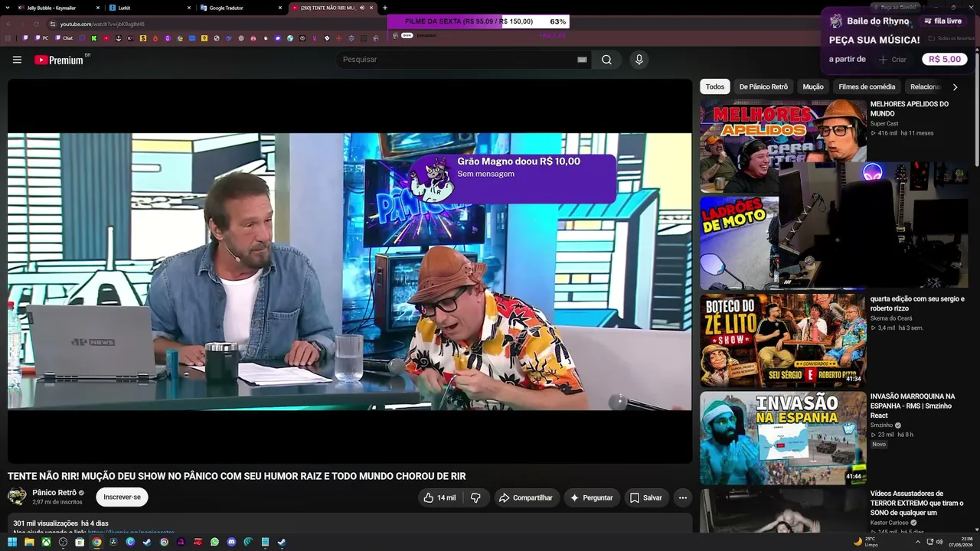Image resolution: width=980 pixels, height=551 pixels.
Task: Open File Explorer from the taskbar
Action: point(29,542)
